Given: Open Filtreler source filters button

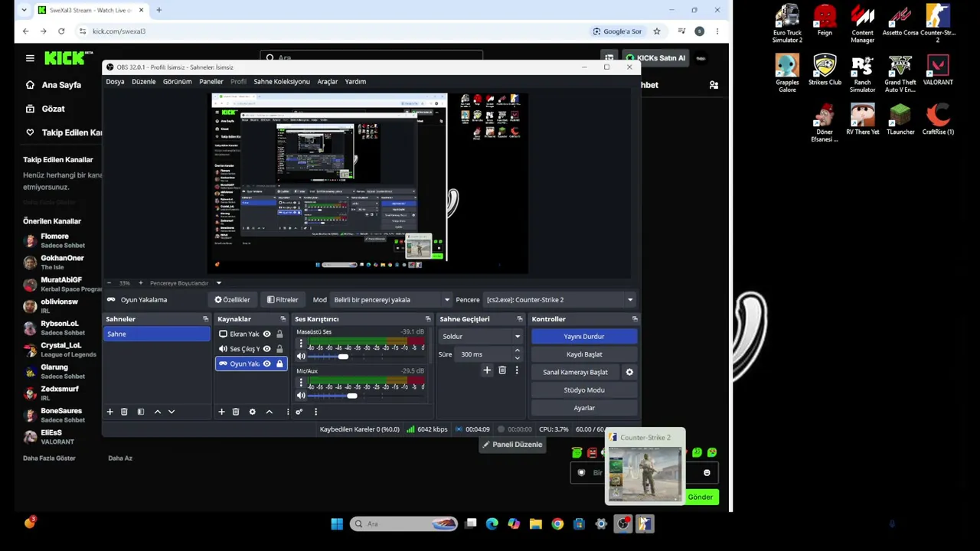Looking at the screenshot, I should [x=283, y=300].
